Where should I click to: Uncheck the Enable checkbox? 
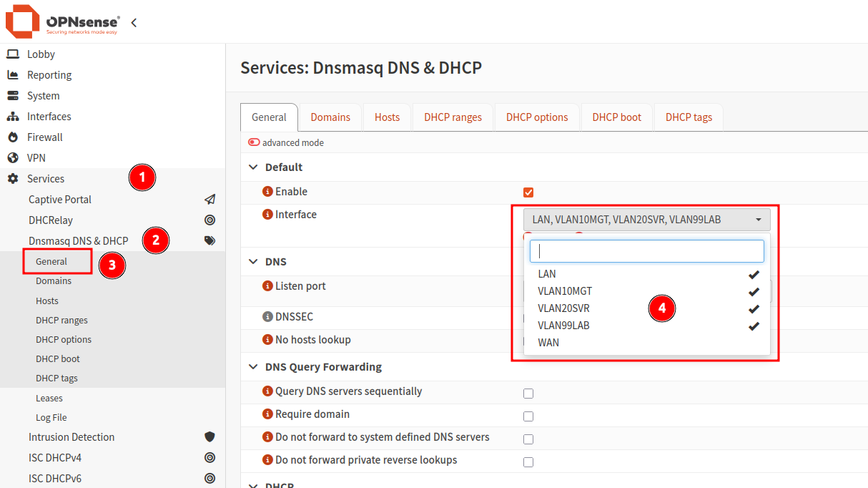(528, 192)
